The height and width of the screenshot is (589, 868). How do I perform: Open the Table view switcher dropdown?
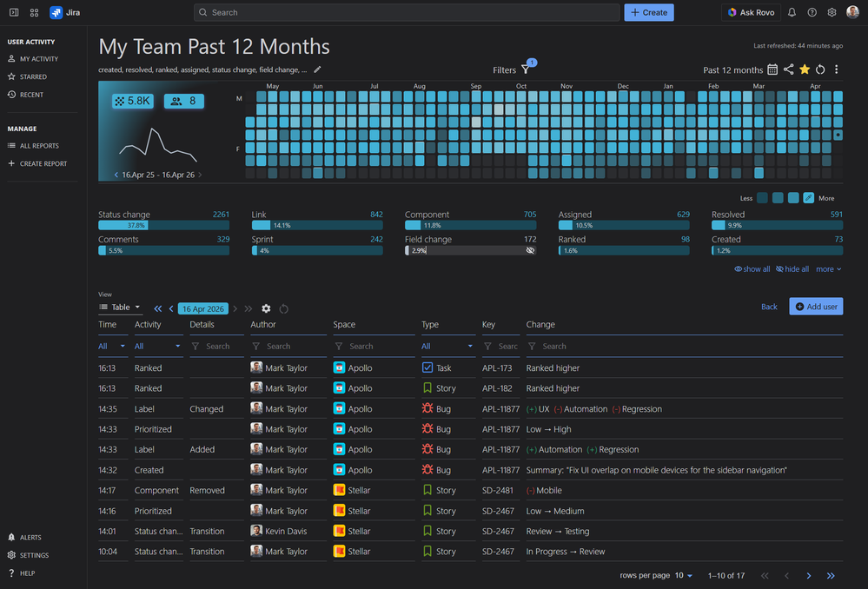pos(119,307)
